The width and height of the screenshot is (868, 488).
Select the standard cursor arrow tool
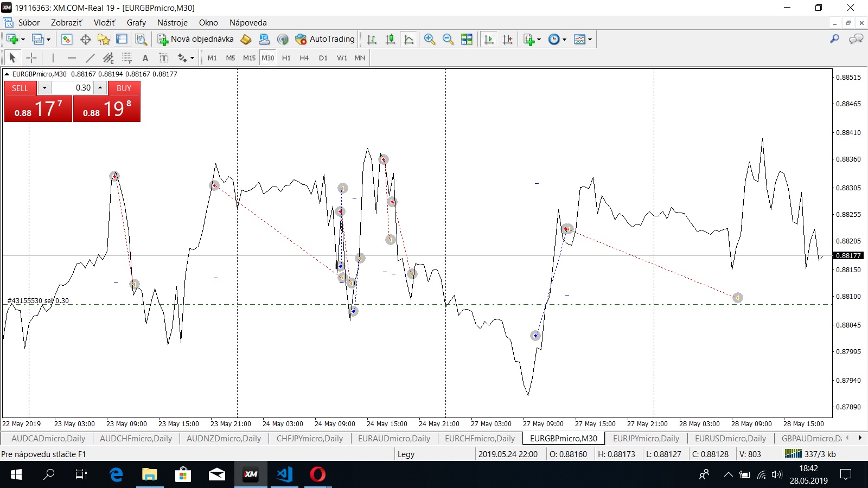click(x=12, y=57)
